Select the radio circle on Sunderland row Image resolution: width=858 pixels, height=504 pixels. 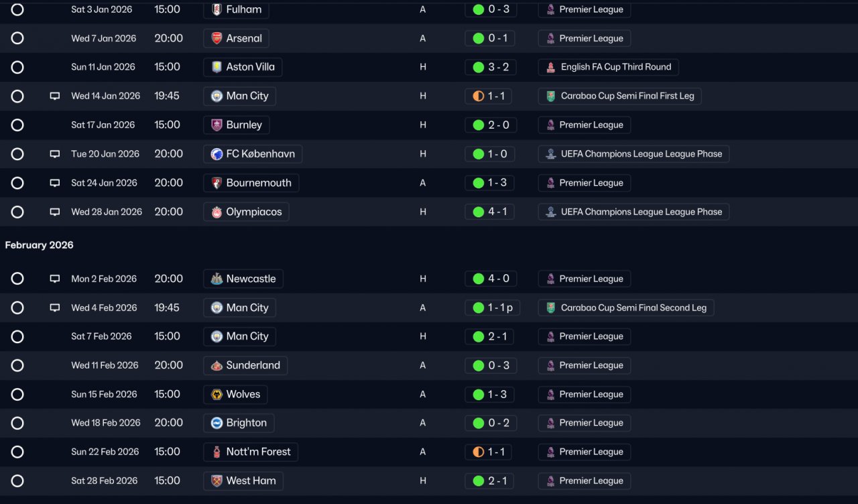[x=17, y=365]
